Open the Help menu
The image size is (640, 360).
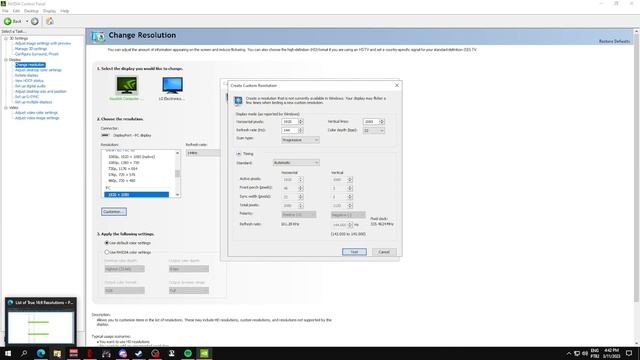[x=64, y=11]
